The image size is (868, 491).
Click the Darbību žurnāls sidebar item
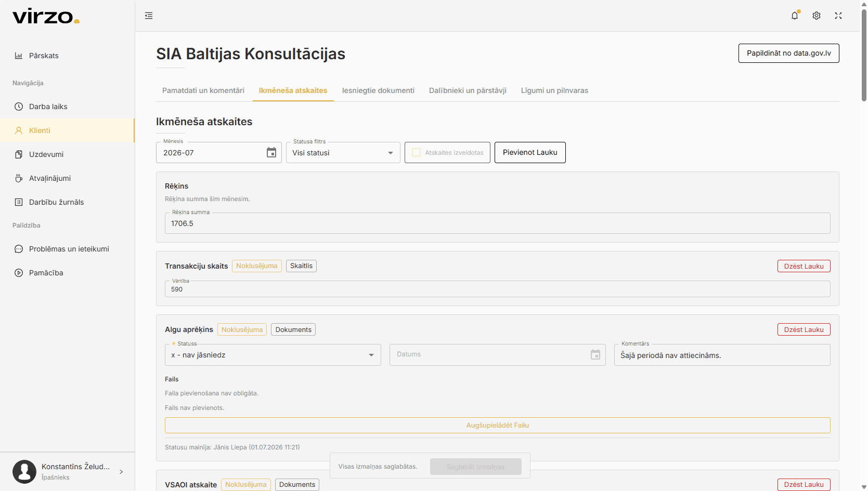(x=68, y=202)
